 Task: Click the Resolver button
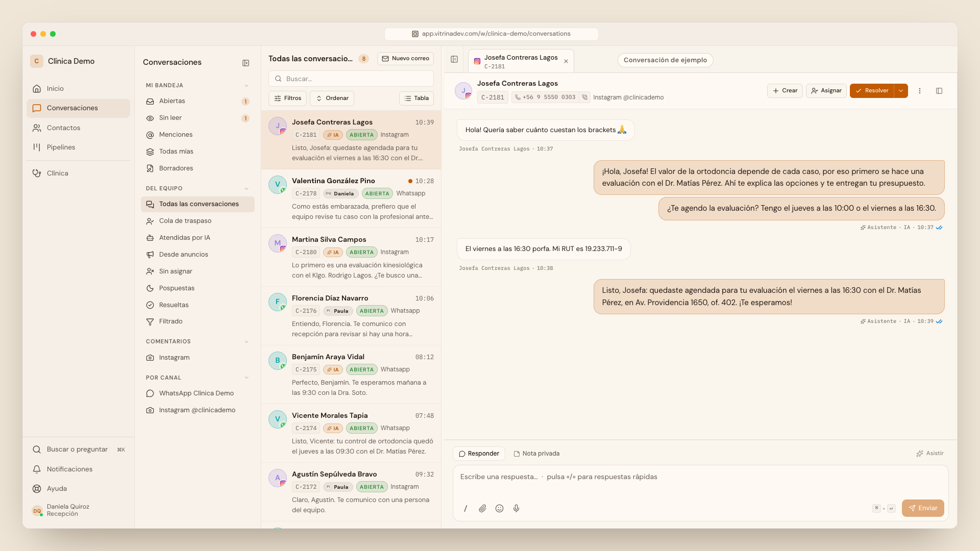tap(872, 91)
